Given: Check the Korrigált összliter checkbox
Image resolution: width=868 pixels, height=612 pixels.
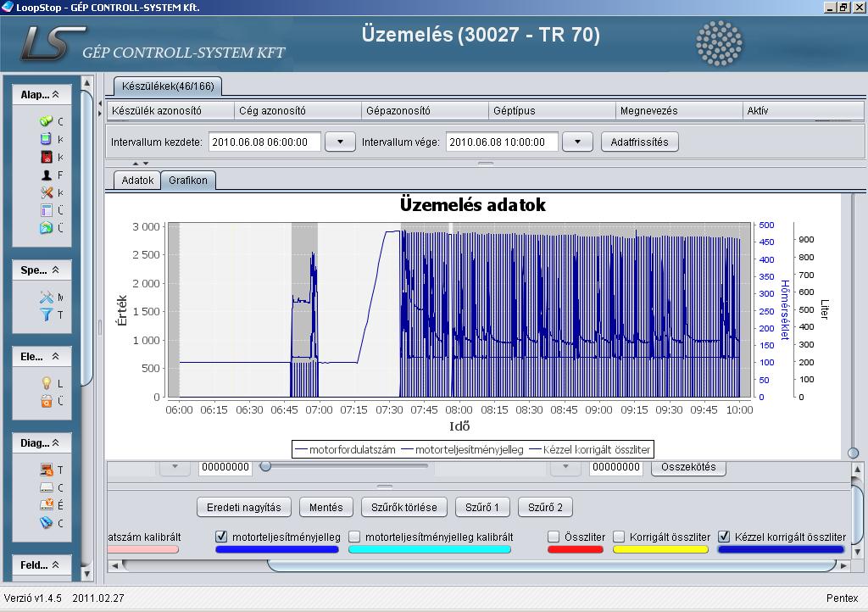Looking at the screenshot, I should pyautogui.click(x=619, y=537).
